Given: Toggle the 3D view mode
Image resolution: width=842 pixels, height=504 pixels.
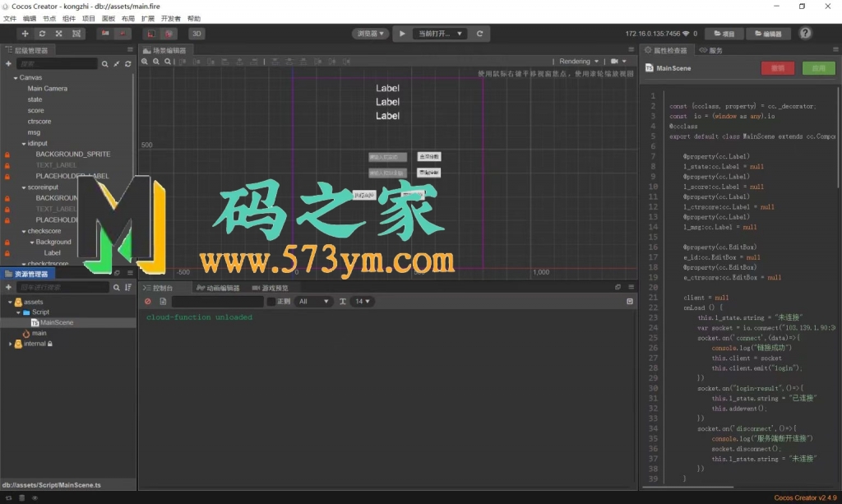Looking at the screenshot, I should click(x=197, y=33).
